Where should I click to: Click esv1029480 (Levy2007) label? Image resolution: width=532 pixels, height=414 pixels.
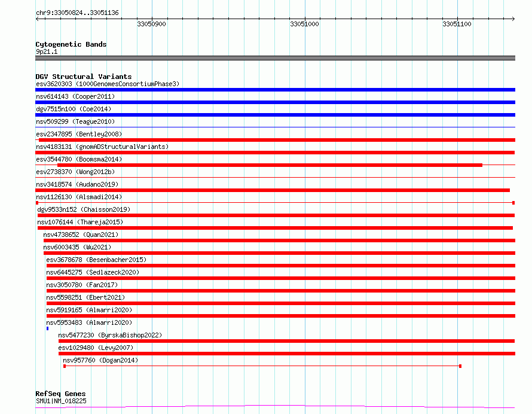click(96, 348)
